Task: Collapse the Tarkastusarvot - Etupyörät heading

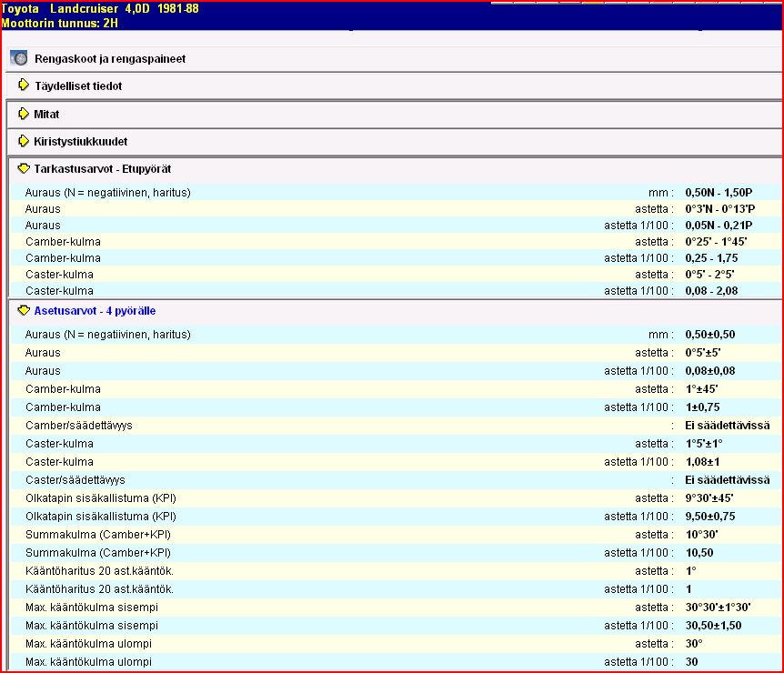Action: pos(103,169)
